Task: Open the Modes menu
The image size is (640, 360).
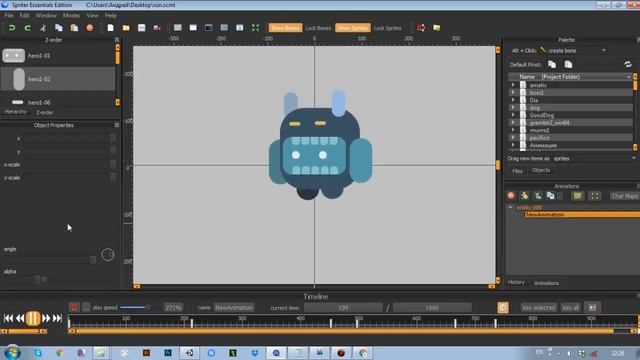Action: (x=71, y=16)
